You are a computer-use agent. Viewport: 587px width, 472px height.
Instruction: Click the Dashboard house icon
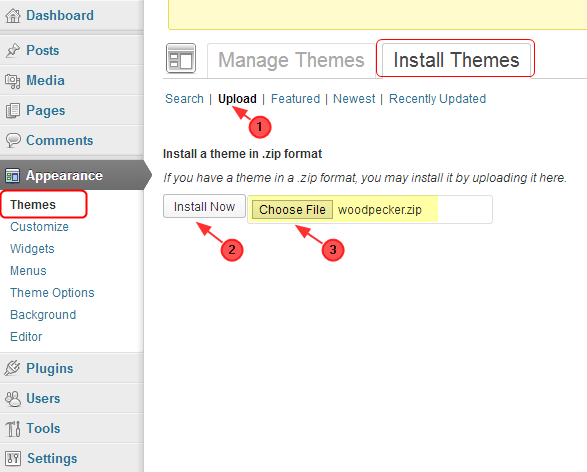(13, 16)
